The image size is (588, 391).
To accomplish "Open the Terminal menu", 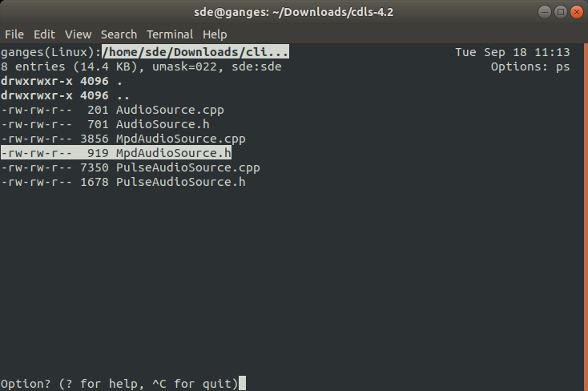I will tap(170, 34).
